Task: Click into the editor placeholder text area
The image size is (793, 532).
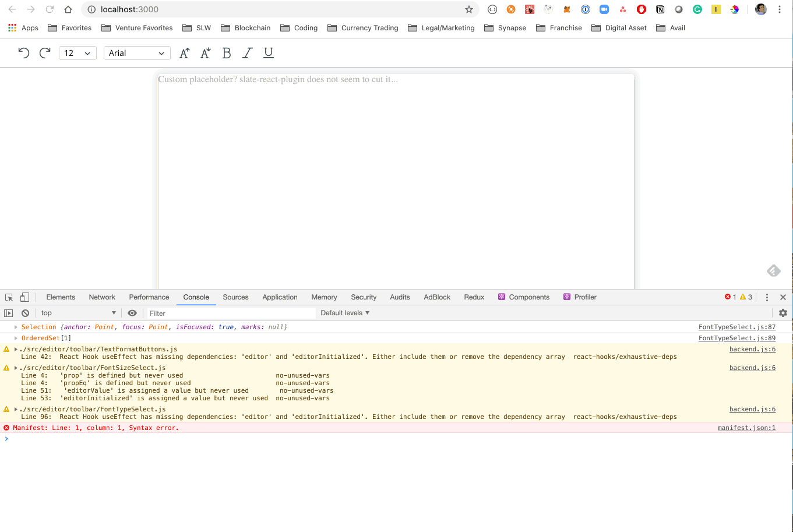Action: click(278, 79)
